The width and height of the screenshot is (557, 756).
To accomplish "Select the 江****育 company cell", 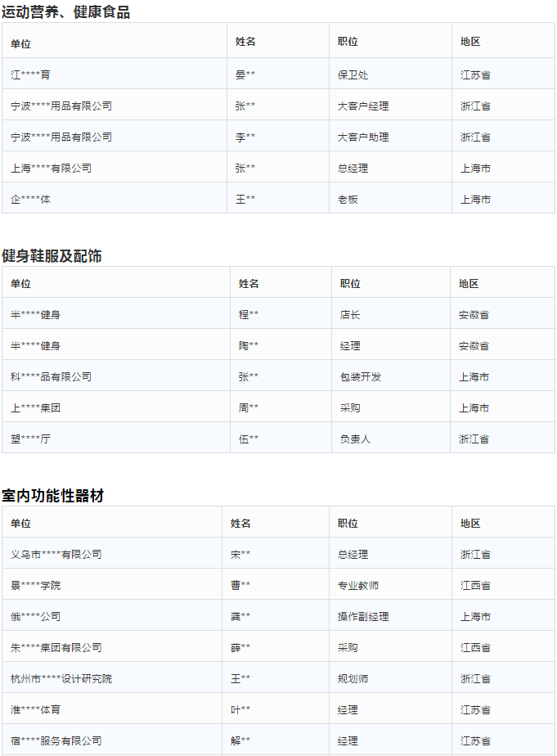I will pyautogui.click(x=30, y=74).
